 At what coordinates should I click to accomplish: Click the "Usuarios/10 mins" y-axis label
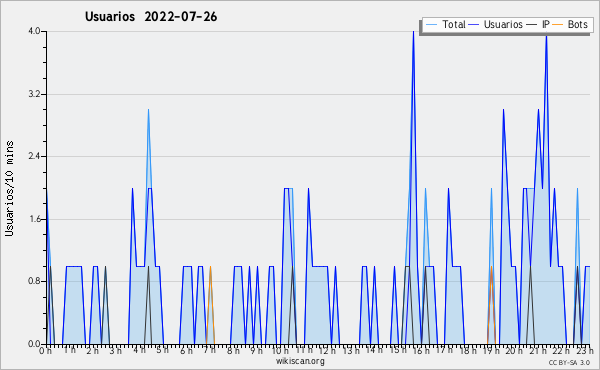[9, 189]
